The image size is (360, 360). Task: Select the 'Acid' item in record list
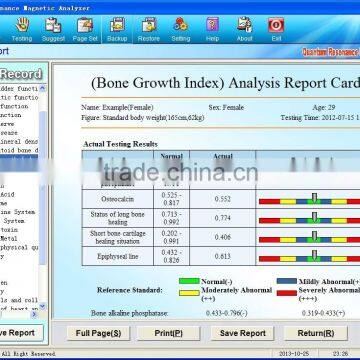coord(8,194)
